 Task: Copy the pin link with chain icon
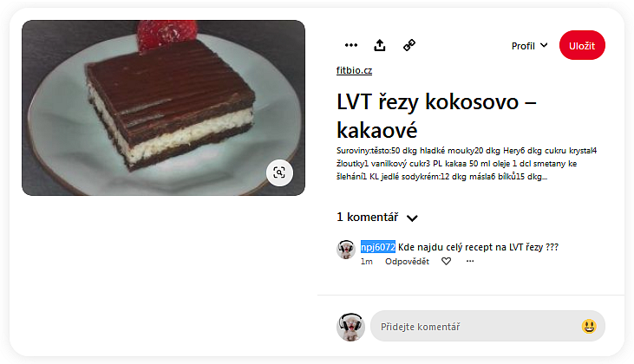(409, 45)
